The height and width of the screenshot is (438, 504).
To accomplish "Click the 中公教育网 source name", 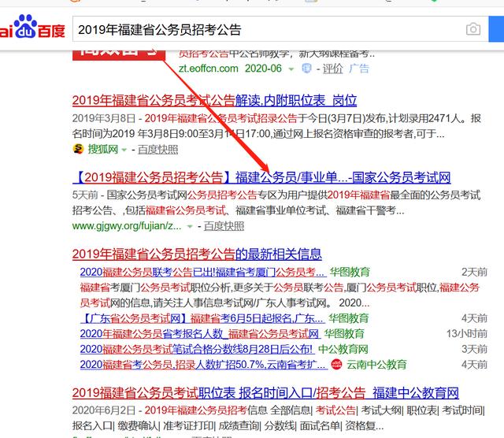I will click(343, 349).
